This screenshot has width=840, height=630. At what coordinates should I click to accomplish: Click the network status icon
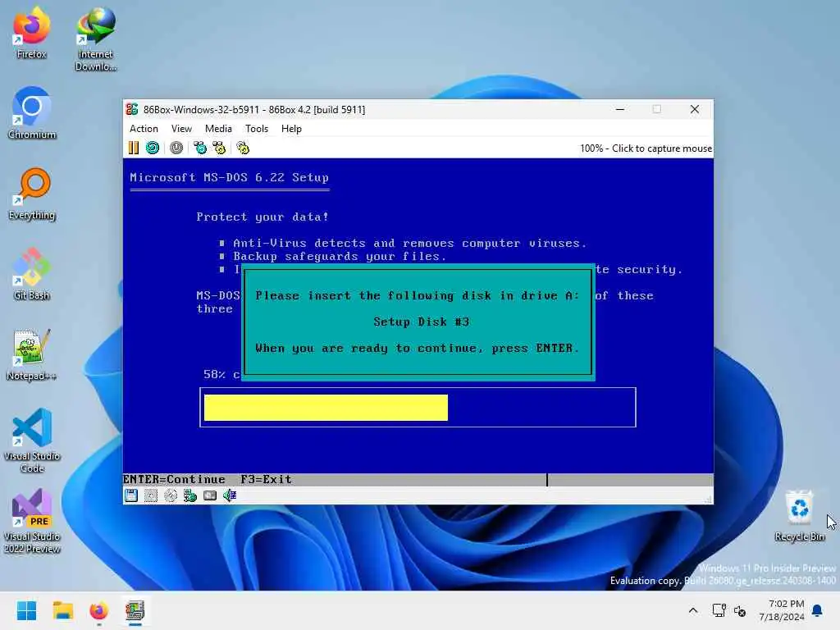pyautogui.click(x=190, y=495)
